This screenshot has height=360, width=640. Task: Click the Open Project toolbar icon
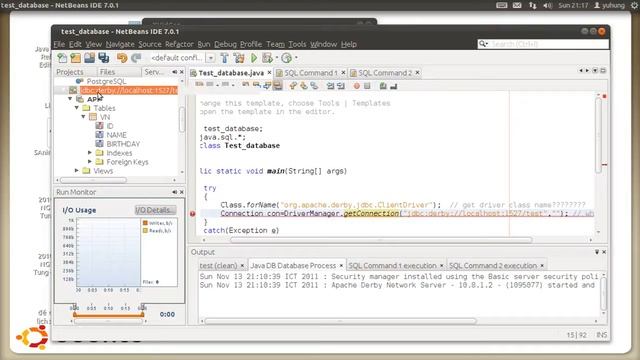pyautogui.click(x=89, y=58)
